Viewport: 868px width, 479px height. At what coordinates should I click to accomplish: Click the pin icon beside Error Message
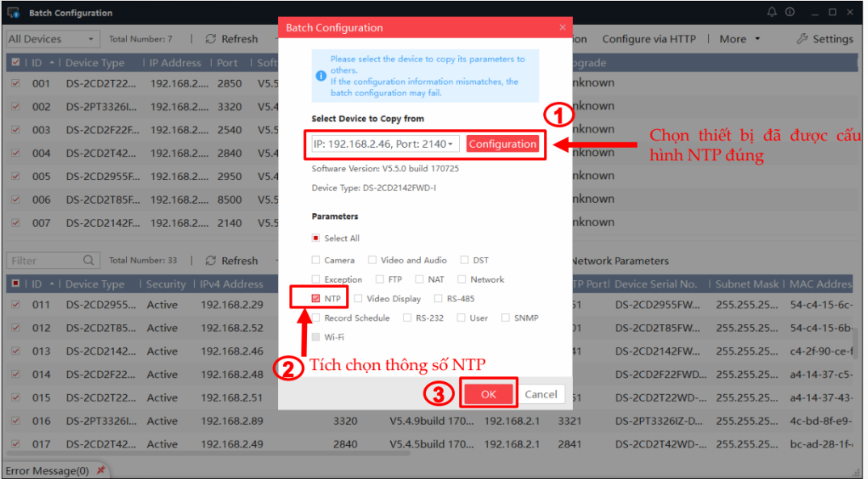pos(101,470)
